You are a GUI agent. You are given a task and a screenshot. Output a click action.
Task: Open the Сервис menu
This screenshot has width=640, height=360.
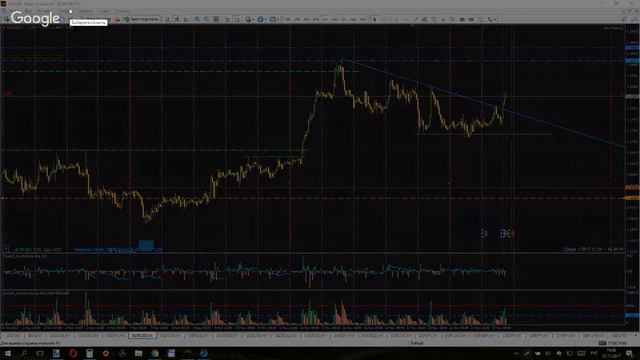[86, 11]
